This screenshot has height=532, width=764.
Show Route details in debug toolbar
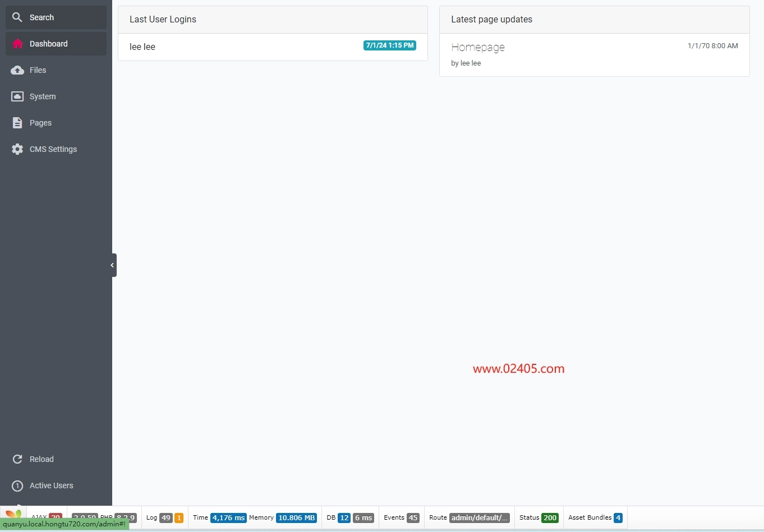[469, 518]
